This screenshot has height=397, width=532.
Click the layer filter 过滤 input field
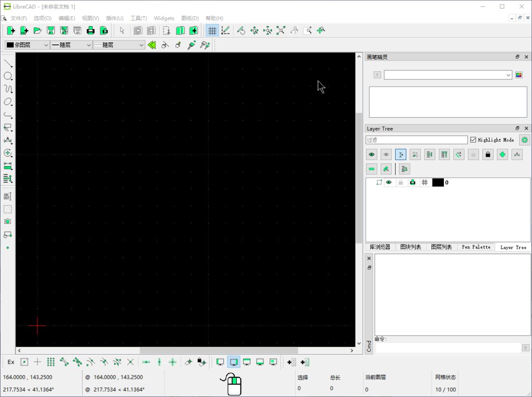point(416,140)
